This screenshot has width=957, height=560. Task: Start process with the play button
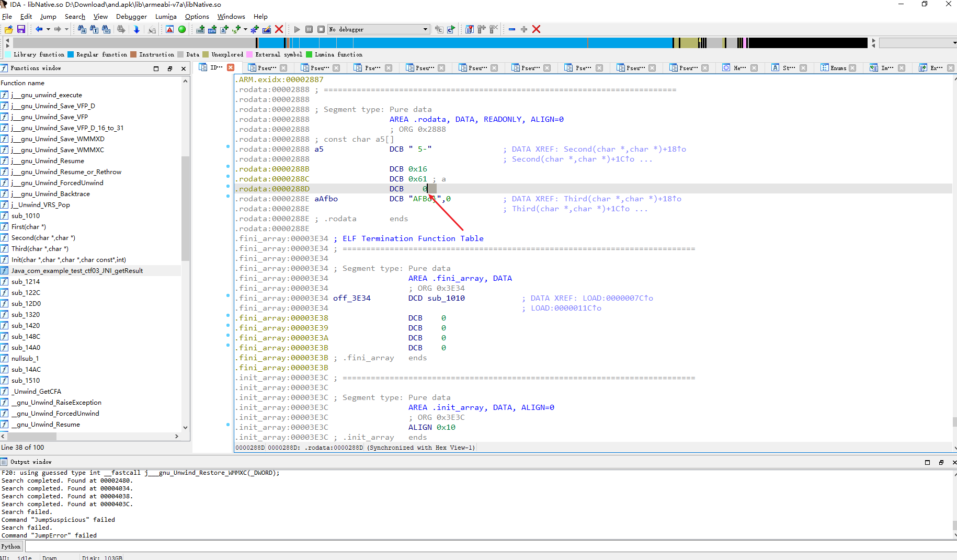[x=297, y=29]
